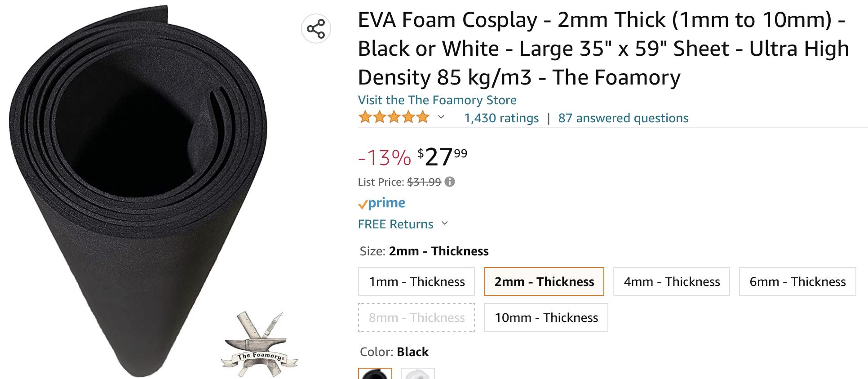View the 87 answered questions

pyautogui.click(x=623, y=118)
